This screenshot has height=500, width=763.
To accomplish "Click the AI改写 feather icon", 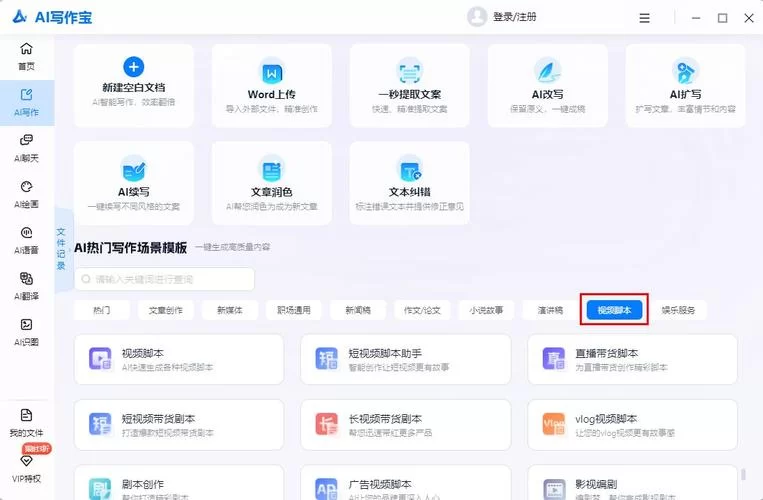I will (x=547, y=71).
